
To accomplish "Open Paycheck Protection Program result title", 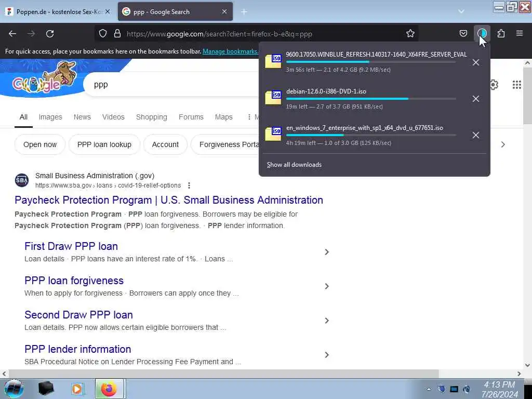I will (x=169, y=200).
